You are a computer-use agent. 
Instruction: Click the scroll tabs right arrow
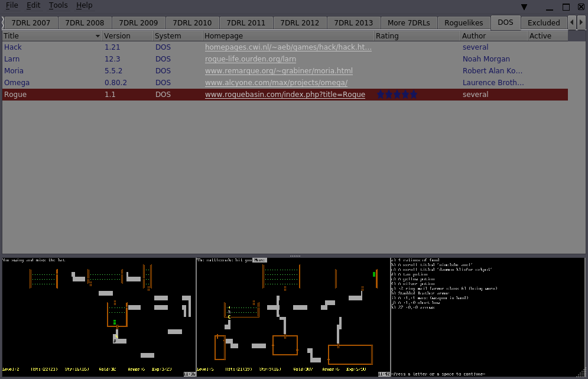point(581,22)
